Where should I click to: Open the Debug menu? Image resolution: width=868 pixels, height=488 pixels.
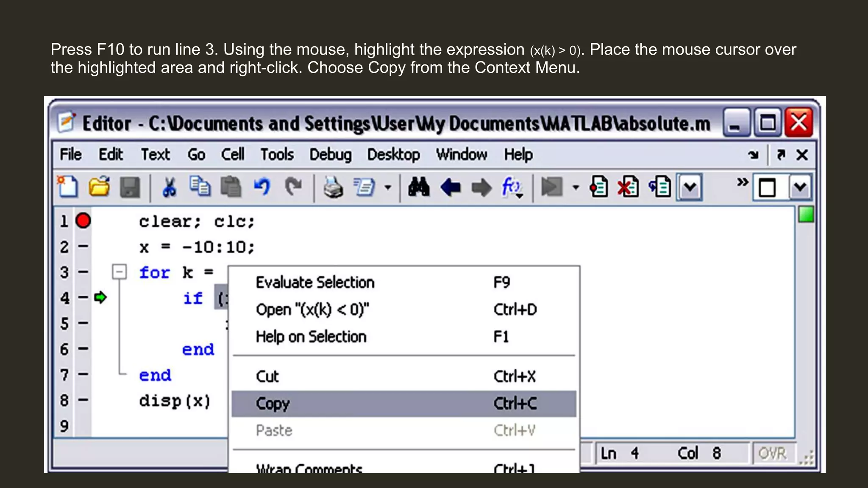pyautogui.click(x=331, y=155)
